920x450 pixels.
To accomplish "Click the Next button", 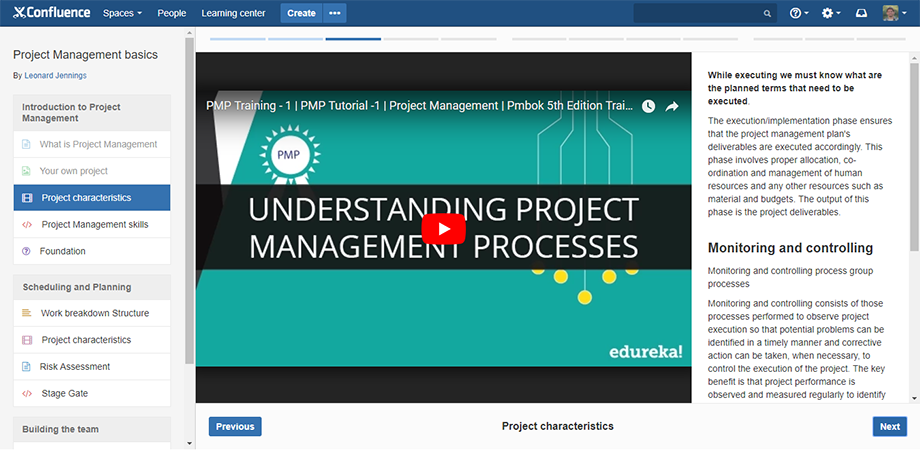I will pos(889,427).
